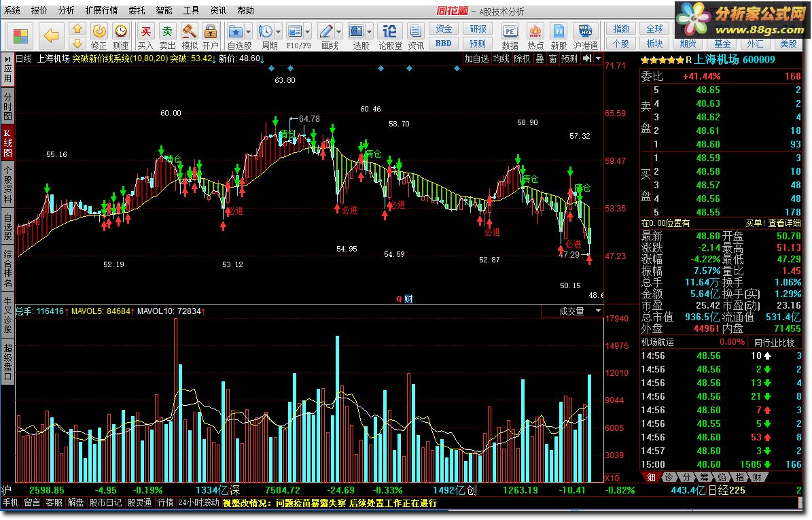Toggle the 预测 option in chart header
Image resolution: width=812 pixels, height=520 pixels.
tap(569, 58)
